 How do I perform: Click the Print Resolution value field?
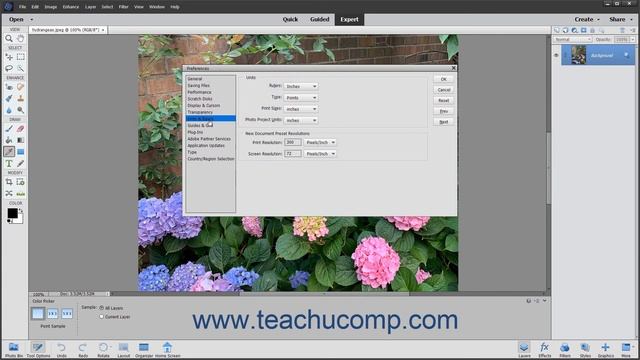point(293,142)
